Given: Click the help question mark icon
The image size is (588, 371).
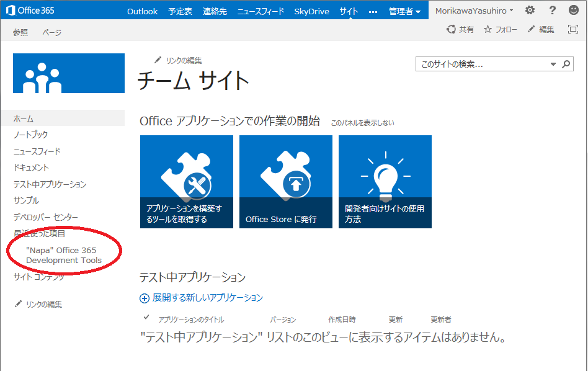Looking at the screenshot, I should (x=552, y=11).
